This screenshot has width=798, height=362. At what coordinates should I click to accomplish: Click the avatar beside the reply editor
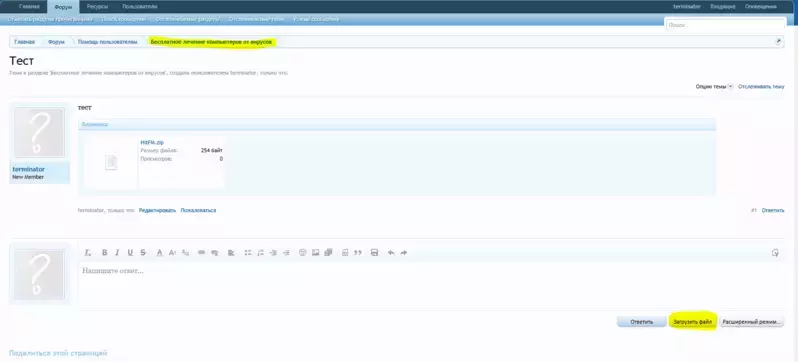click(39, 274)
